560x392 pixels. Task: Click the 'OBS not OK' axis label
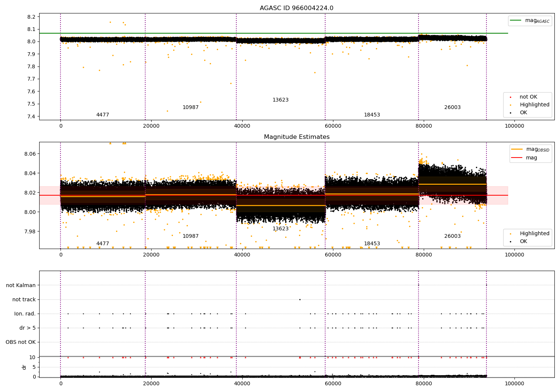21,342
